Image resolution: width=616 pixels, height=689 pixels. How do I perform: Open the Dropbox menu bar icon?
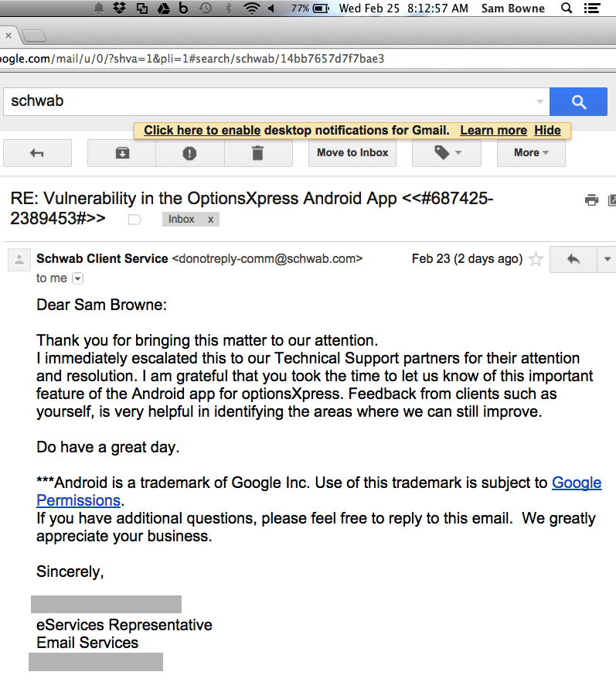[120, 9]
